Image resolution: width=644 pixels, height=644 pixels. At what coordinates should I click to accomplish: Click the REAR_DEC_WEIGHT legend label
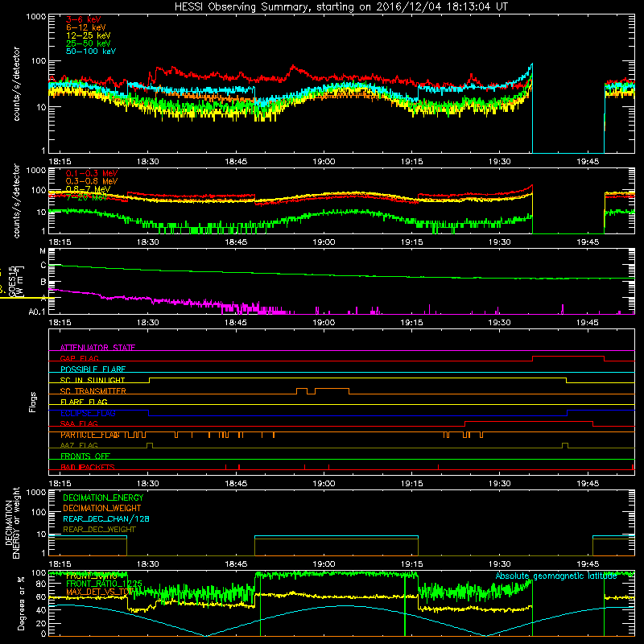pos(99,530)
